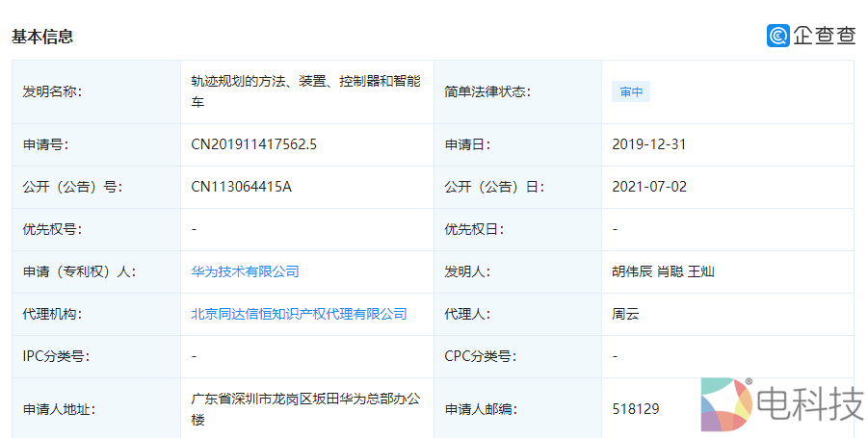Click the 申请号 label cell
This screenshot has width=868, height=438.
click(96, 145)
